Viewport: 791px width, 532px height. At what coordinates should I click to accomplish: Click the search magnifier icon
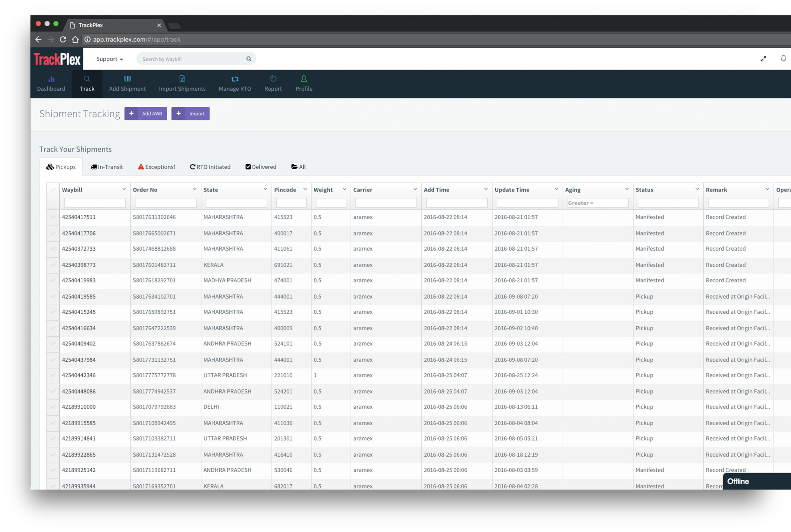(x=249, y=59)
